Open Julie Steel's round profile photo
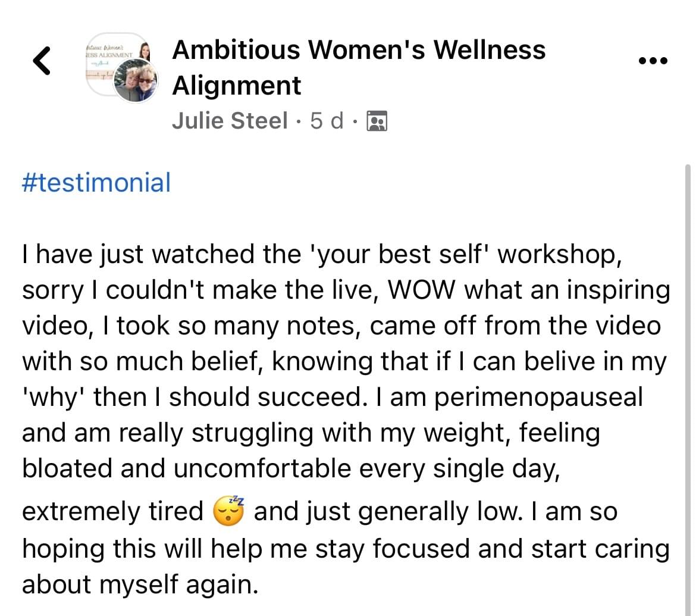The width and height of the screenshot is (696, 616). [136, 81]
